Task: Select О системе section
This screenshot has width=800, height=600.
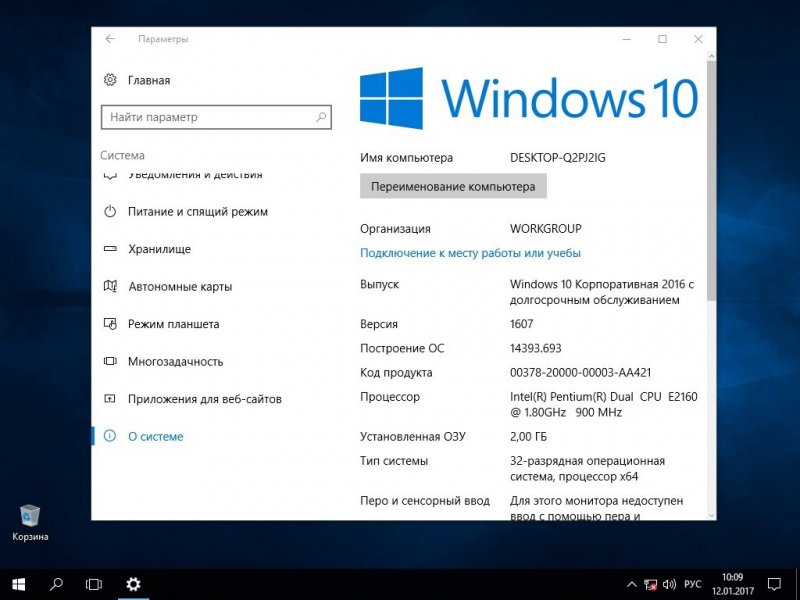Action: click(x=156, y=436)
